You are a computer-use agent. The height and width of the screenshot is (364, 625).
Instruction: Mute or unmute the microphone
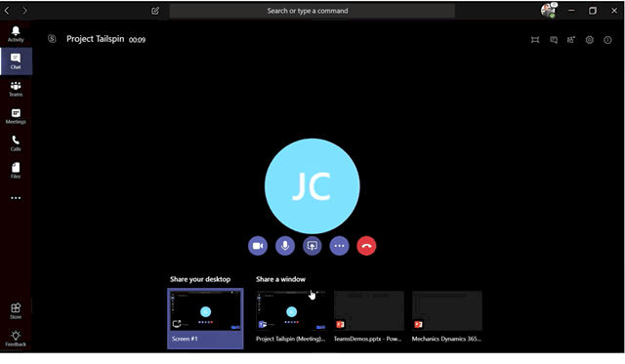point(285,246)
